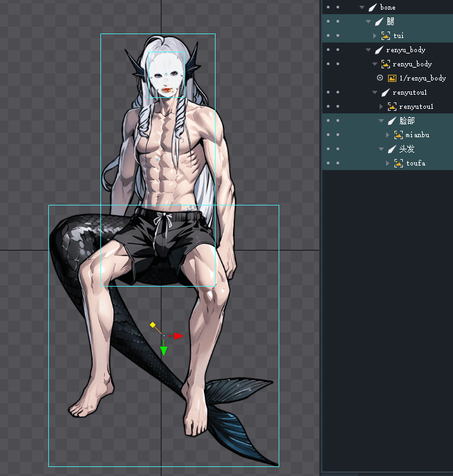Collapse the '头发' bone node

coord(382,149)
